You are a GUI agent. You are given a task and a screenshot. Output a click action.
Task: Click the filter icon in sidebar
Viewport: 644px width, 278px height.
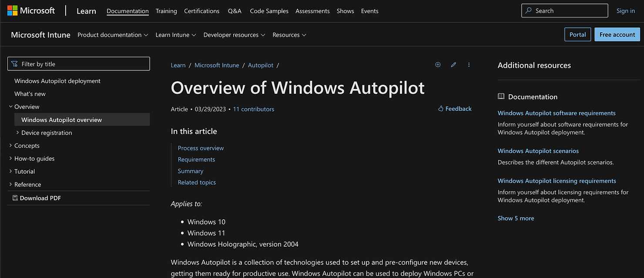(15, 64)
